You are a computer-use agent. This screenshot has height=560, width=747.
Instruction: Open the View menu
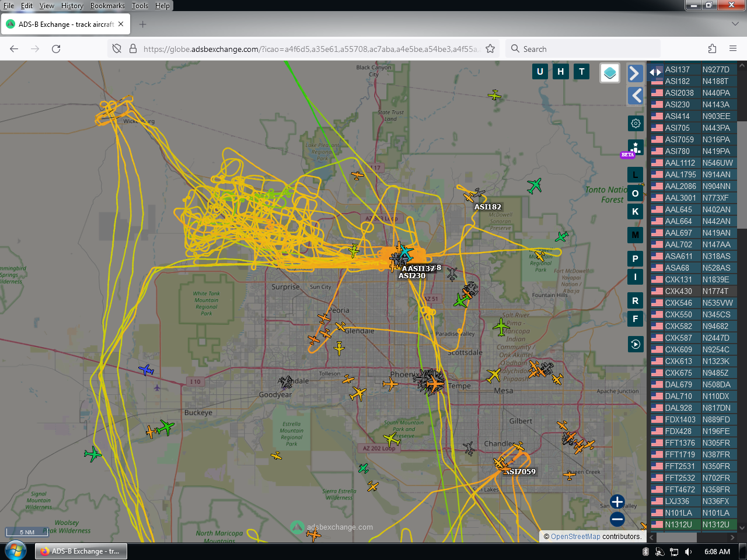[x=47, y=6]
